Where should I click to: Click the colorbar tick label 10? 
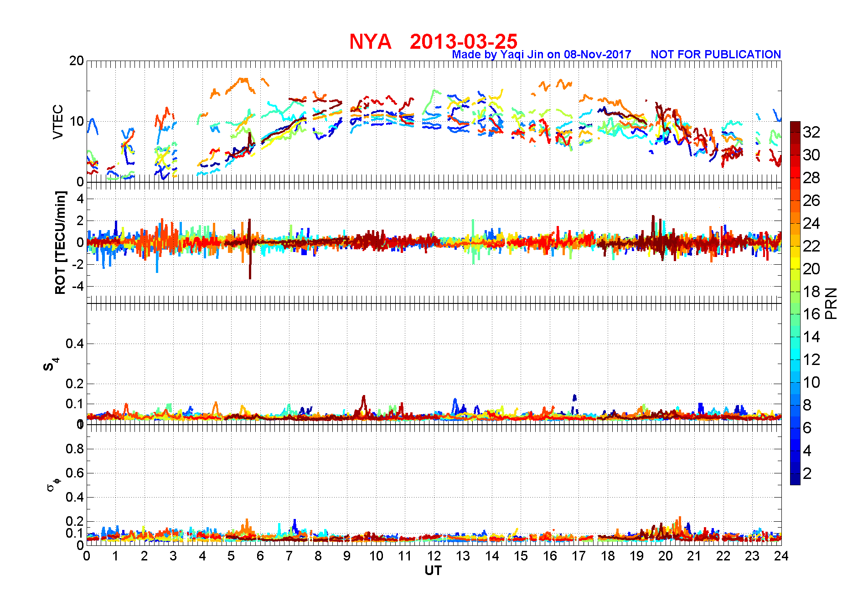click(x=811, y=382)
